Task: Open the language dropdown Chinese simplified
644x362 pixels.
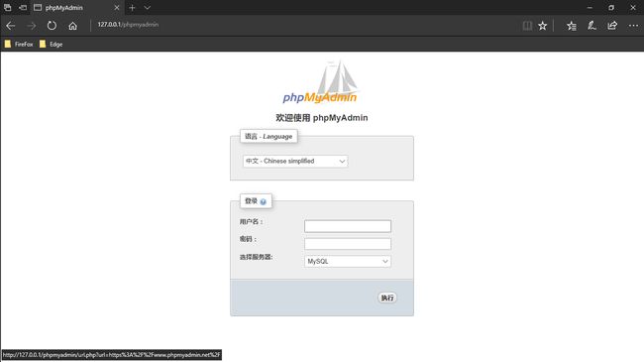Action: pyautogui.click(x=295, y=162)
